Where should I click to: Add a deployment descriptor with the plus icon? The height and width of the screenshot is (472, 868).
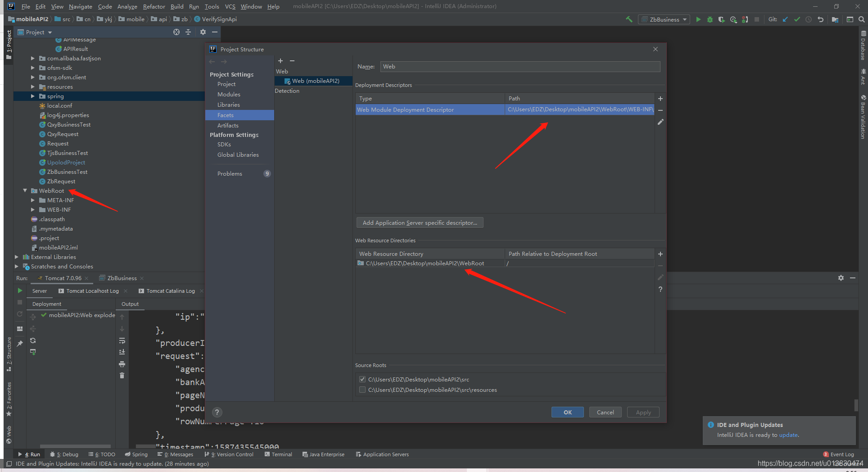coord(660,99)
